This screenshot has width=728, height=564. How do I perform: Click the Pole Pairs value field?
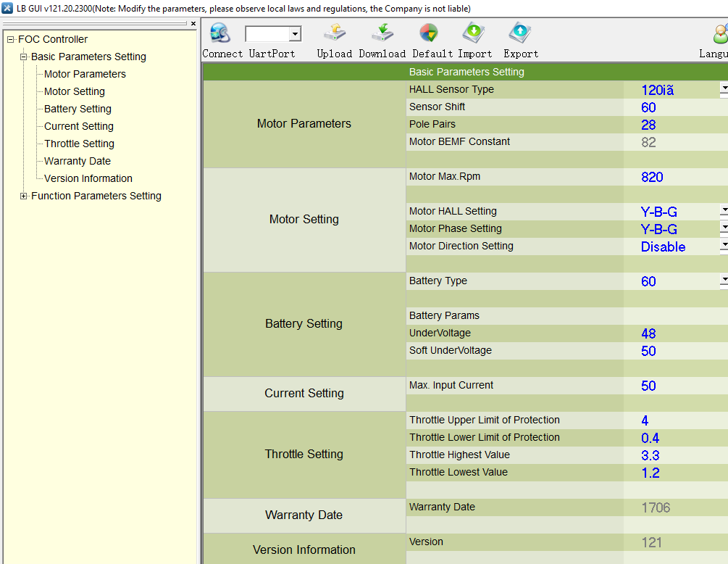(674, 125)
